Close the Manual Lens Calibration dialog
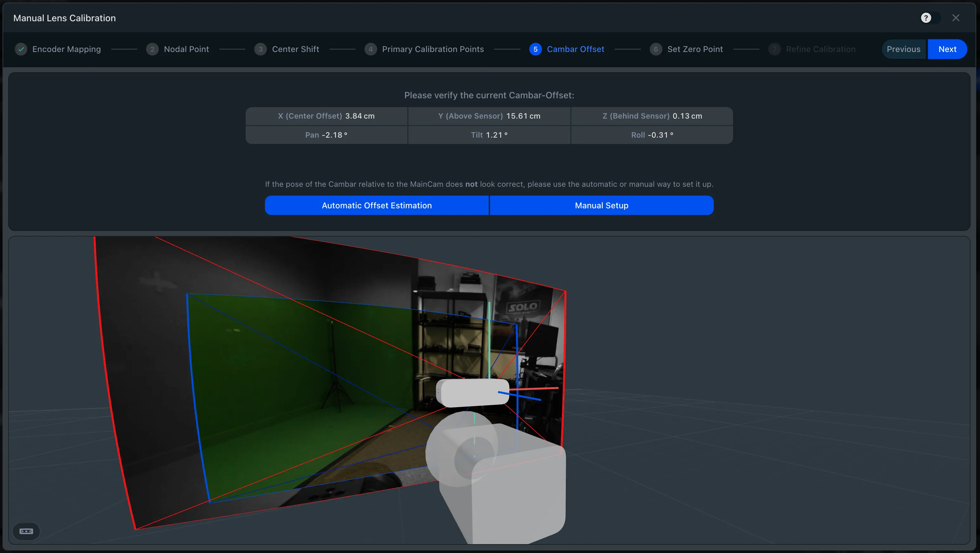The image size is (980, 553). (x=956, y=18)
